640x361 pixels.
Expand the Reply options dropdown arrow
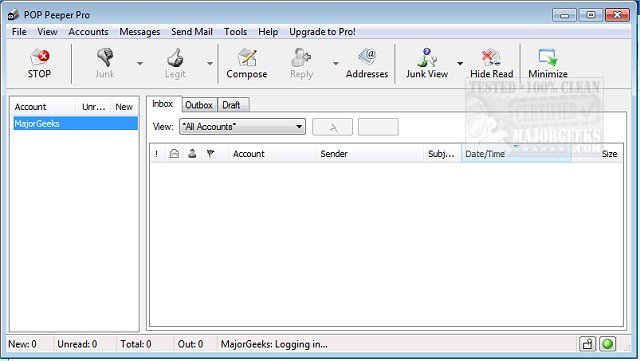point(336,64)
